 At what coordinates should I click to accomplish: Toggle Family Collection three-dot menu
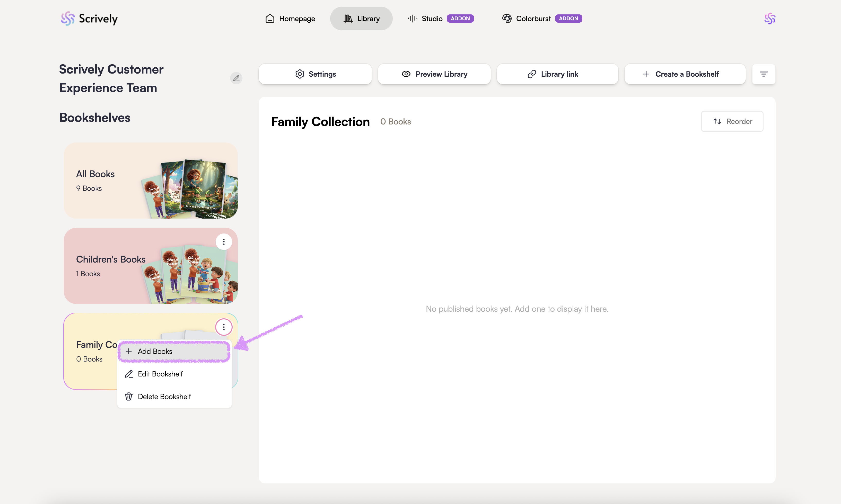pos(224,327)
